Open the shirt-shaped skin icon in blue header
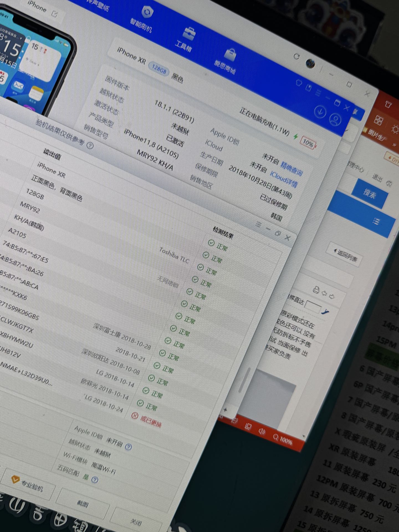The height and width of the screenshot is (532, 399). [x=299, y=83]
